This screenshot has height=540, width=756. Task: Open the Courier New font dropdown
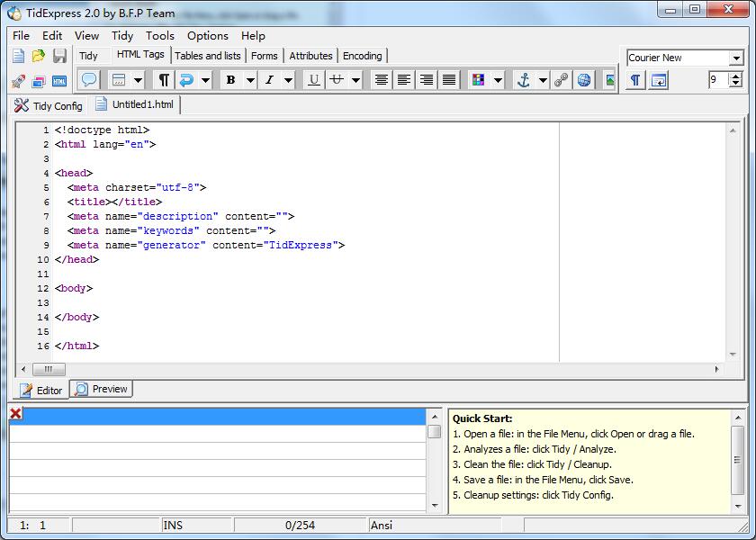pos(736,58)
